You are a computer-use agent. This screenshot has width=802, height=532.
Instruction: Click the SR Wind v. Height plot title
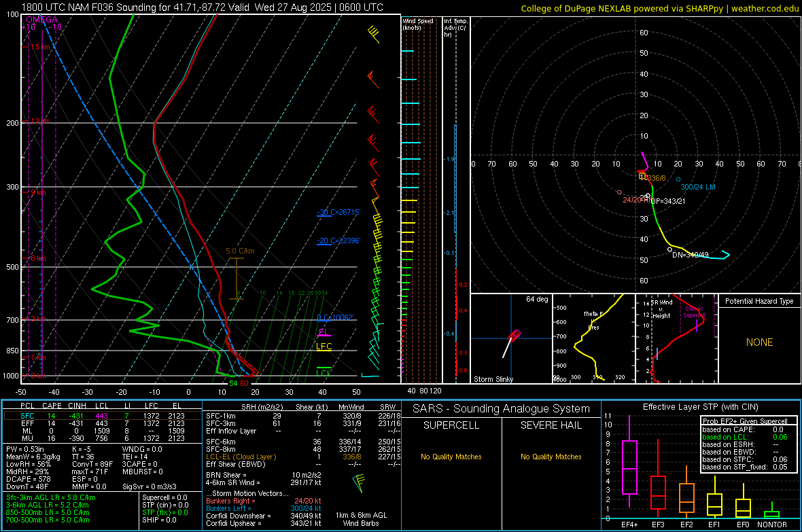pyautogui.click(x=661, y=309)
